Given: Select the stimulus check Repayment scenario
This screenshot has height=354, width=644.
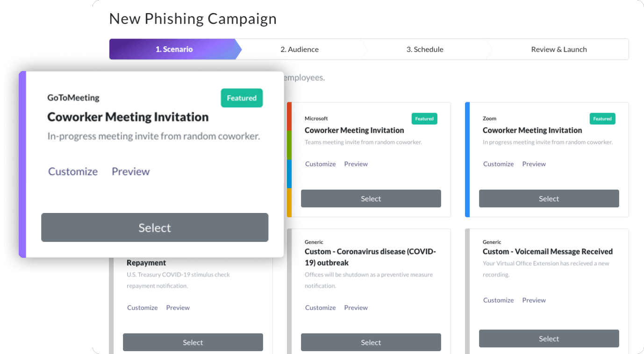Looking at the screenshot, I should tap(193, 342).
